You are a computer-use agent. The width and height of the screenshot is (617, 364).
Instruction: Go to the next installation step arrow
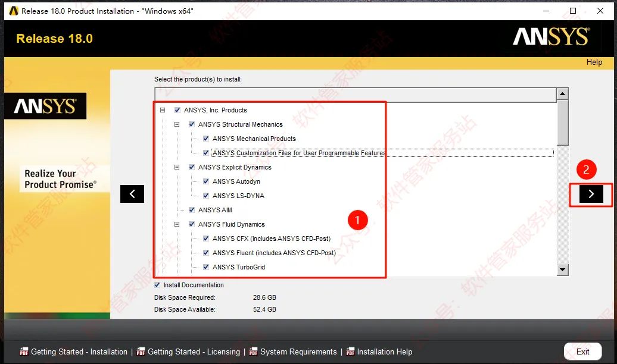point(591,194)
